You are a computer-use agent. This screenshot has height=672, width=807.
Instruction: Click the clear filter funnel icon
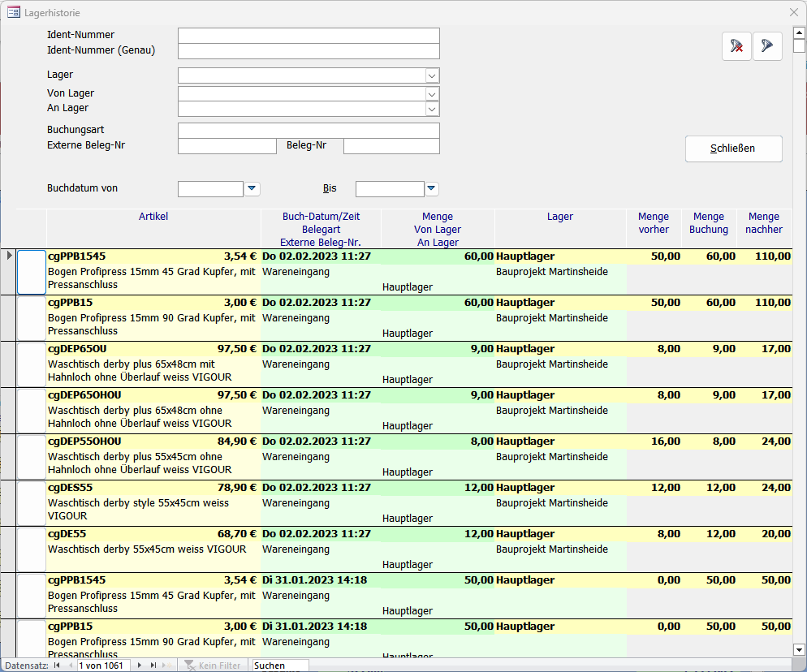tap(736, 46)
